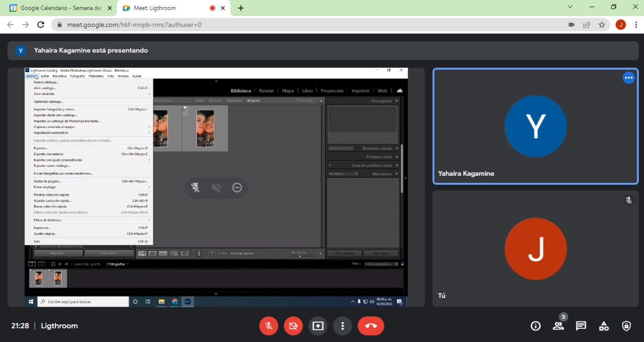Choose Exportar como catálogo
The height and width of the screenshot is (342, 644).
(89, 166)
